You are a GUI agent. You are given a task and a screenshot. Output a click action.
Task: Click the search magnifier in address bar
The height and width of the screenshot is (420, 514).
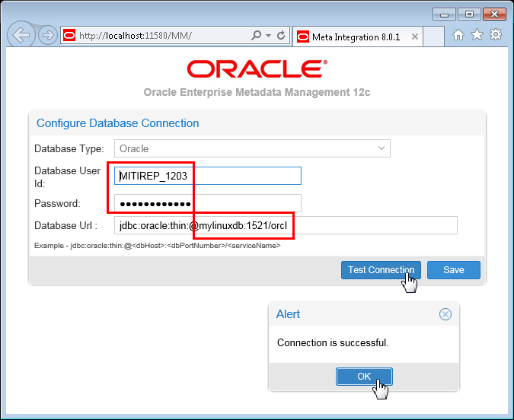pos(256,35)
